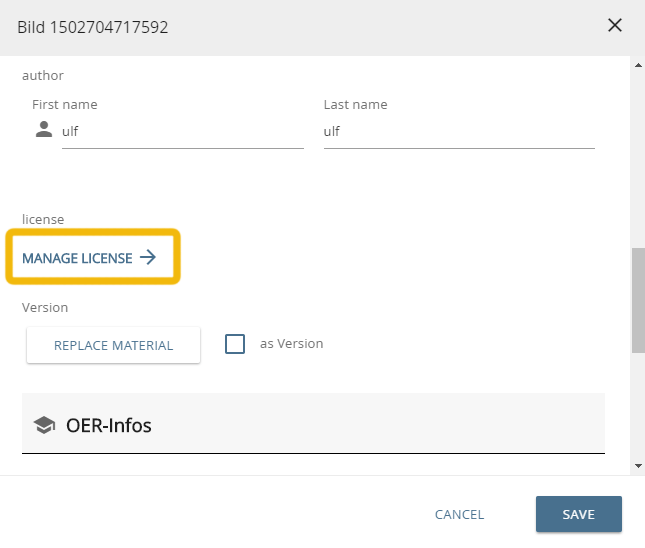Image resolution: width=645 pixels, height=548 pixels.
Task: Click the 'author' section label
Action: 43,75
